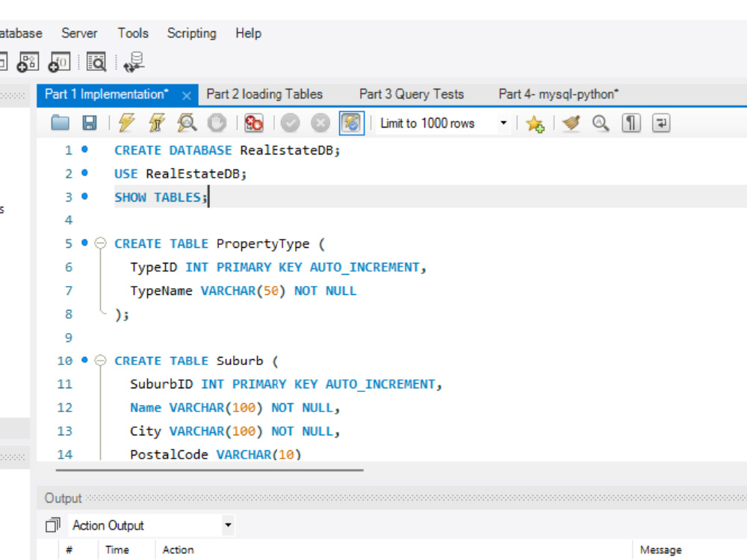Collapse the CREATE TABLE Suburb block
Viewport: 747px width, 560px height.
pyautogui.click(x=100, y=361)
